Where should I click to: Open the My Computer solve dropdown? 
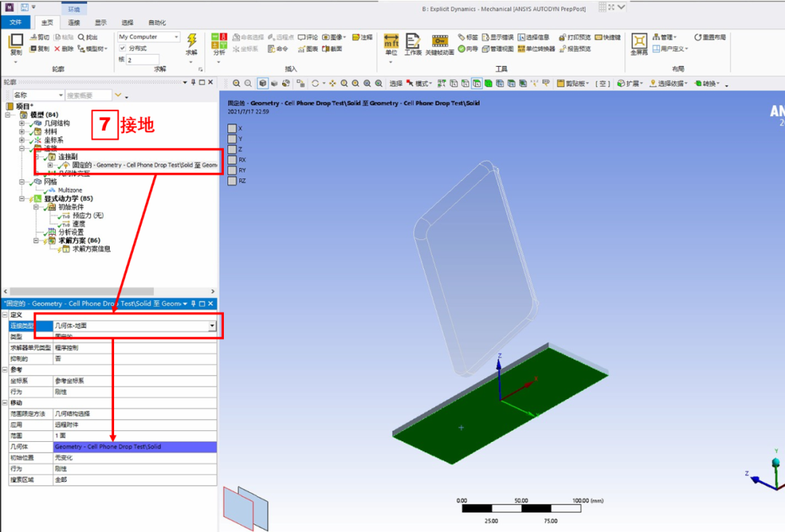click(x=149, y=37)
